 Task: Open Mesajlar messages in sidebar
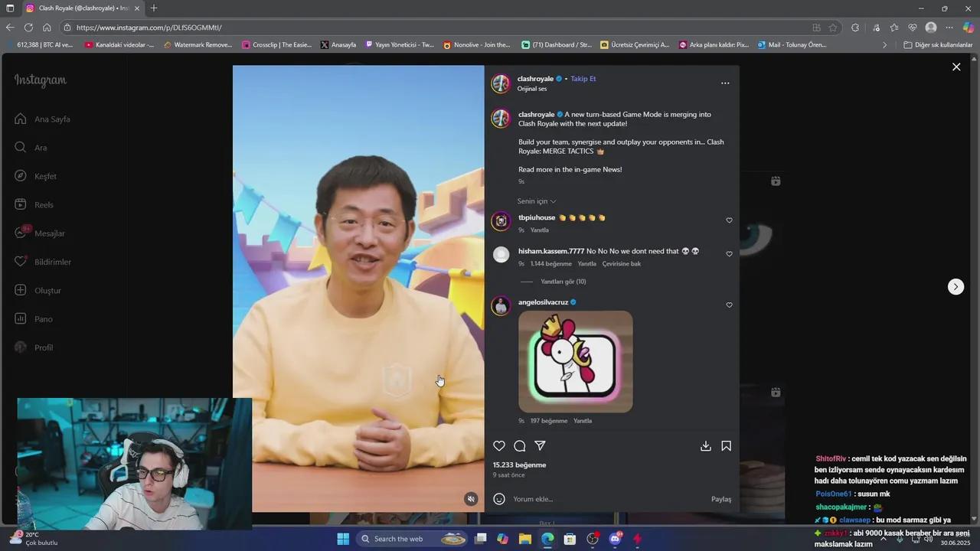pyautogui.click(x=40, y=233)
